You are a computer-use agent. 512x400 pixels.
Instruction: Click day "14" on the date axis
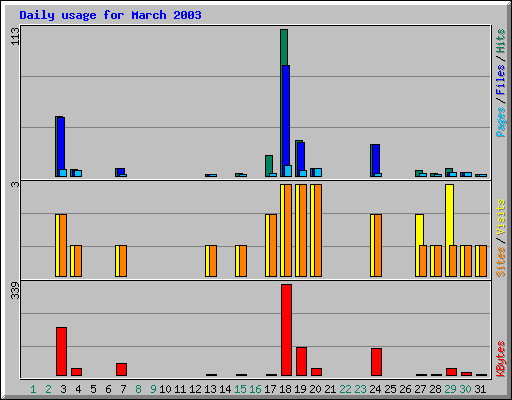point(225,389)
